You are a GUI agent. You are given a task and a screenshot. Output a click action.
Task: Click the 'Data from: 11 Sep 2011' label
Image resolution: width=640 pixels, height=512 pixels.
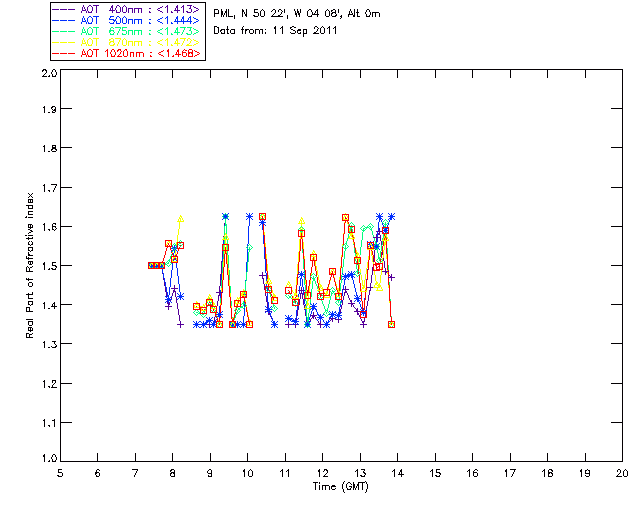pyautogui.click(x=275, y=31)
